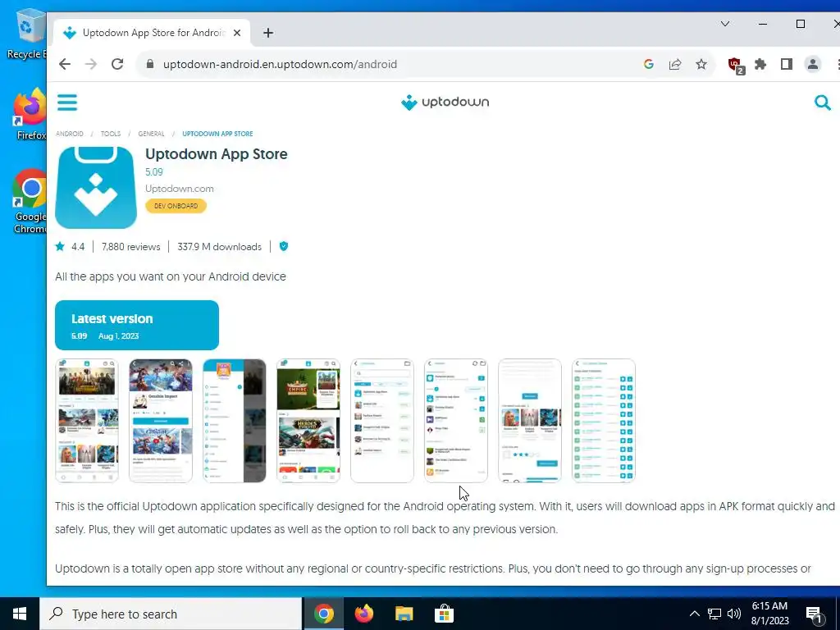Toggle the browser side panel icon
This screenshot has height=630, width=840.
point(787,64)
